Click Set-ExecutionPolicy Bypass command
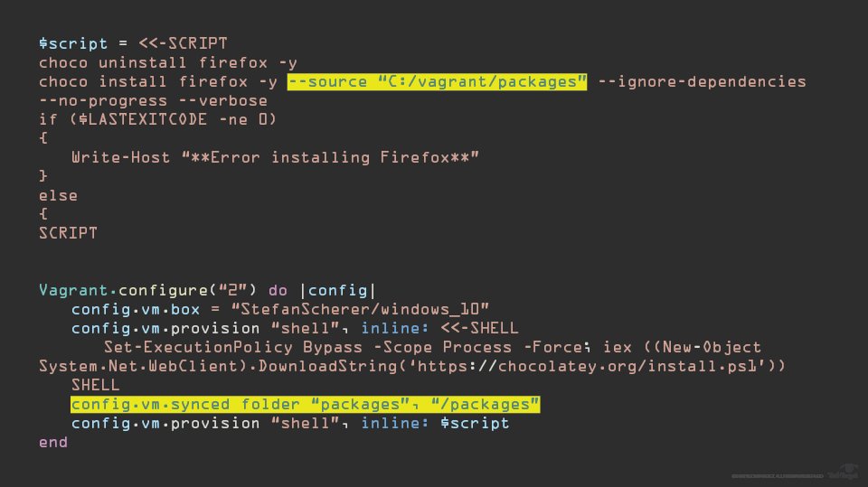 click(233, 348)
